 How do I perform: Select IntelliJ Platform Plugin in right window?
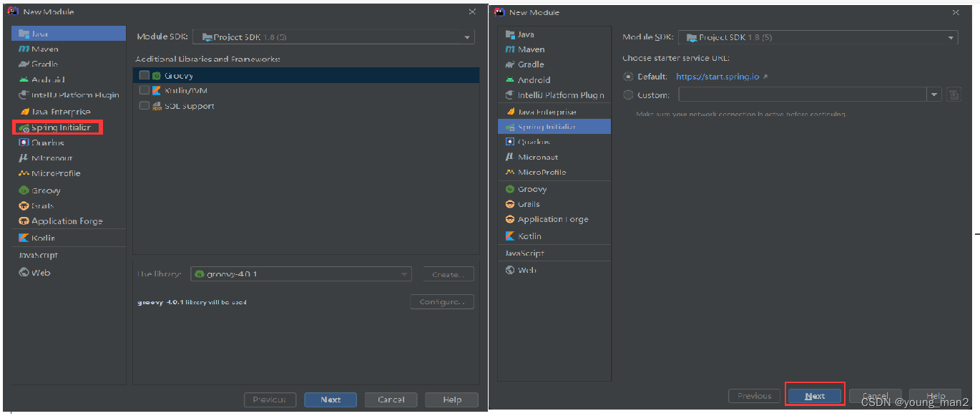554,95
